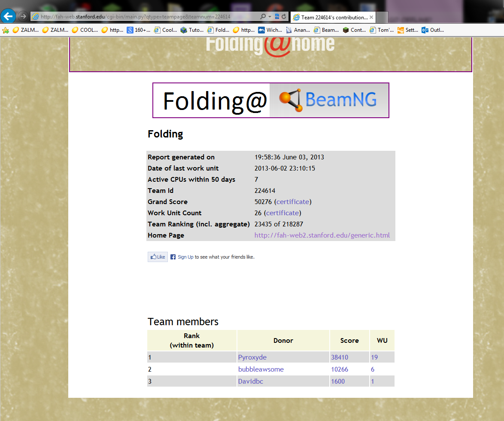The height and width of the screenshot is (421, 504).
Task: Open the COOL... bookmark
Action: point(85,30)
